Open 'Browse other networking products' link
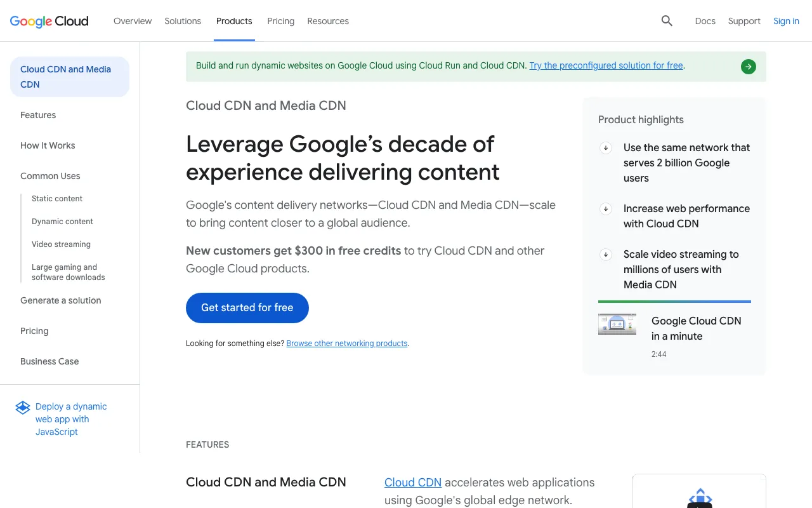Image resolution: width=812 pixels, height=508 pixels. (x=347, y=344)
